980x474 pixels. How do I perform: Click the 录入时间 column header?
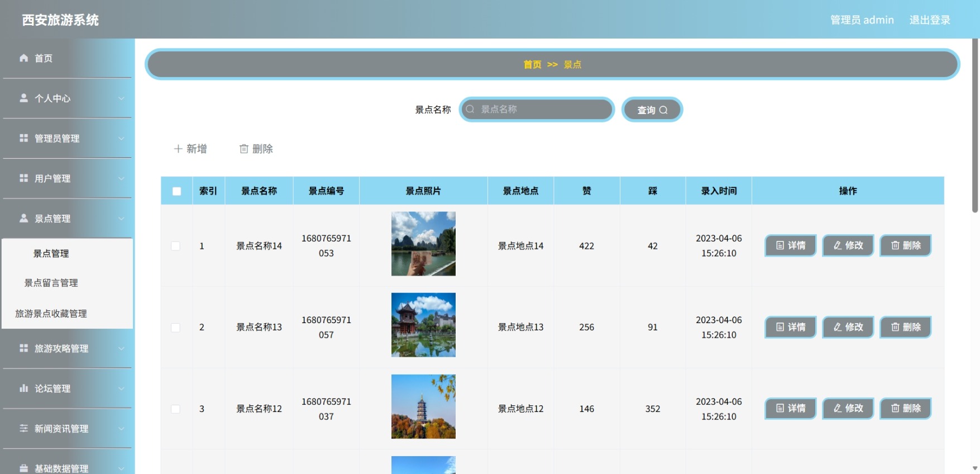click(x=719, y=191)
